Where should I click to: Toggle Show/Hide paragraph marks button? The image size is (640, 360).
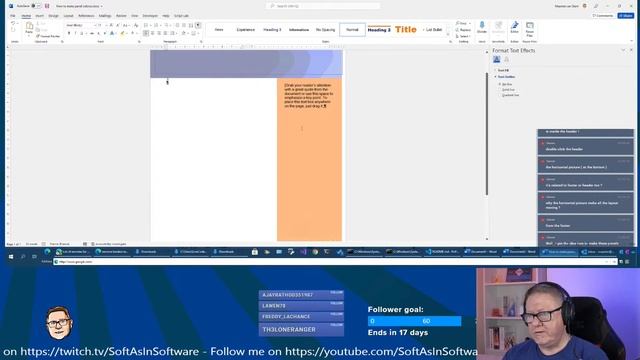[198, 25]
